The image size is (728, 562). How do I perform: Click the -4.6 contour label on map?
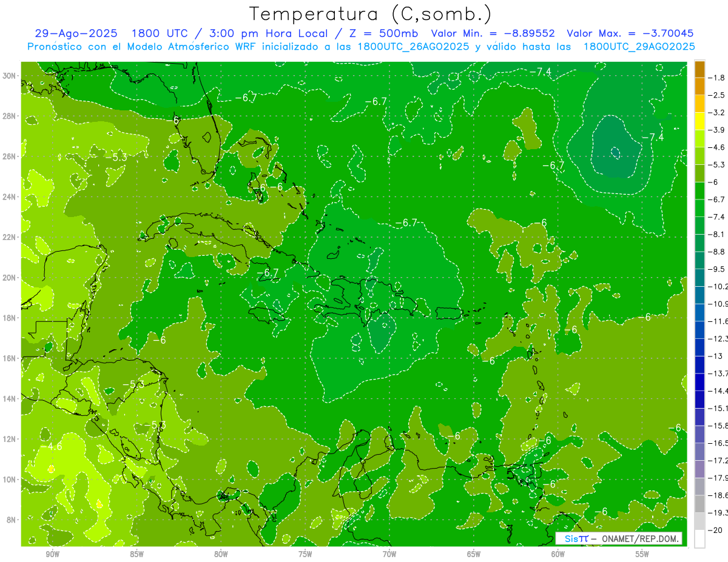coord(53,446)
